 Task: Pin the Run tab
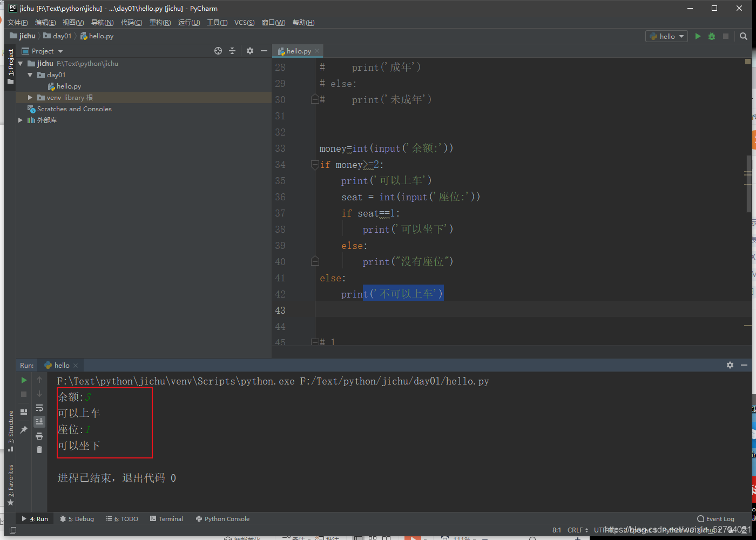pos(24,430)
